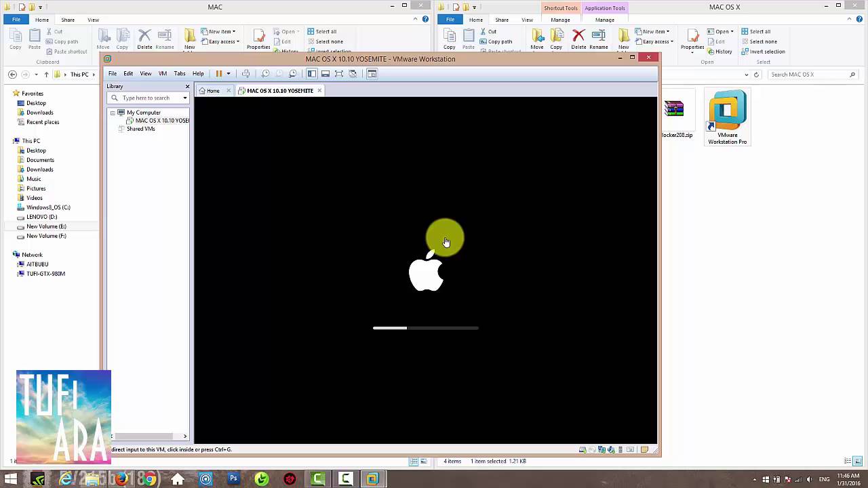This screenshot has height=488, width=868.
Task: Open Recent places under Favorites
Action: pos(37,122)
